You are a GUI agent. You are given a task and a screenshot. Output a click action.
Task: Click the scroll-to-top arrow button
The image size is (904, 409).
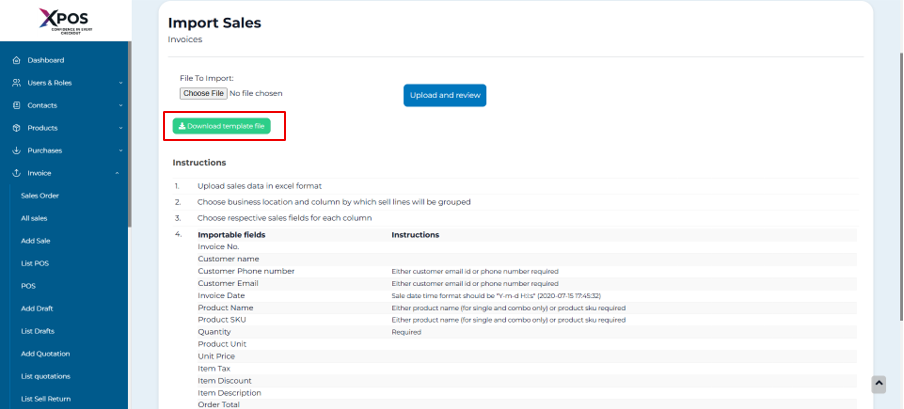point(879,384)
